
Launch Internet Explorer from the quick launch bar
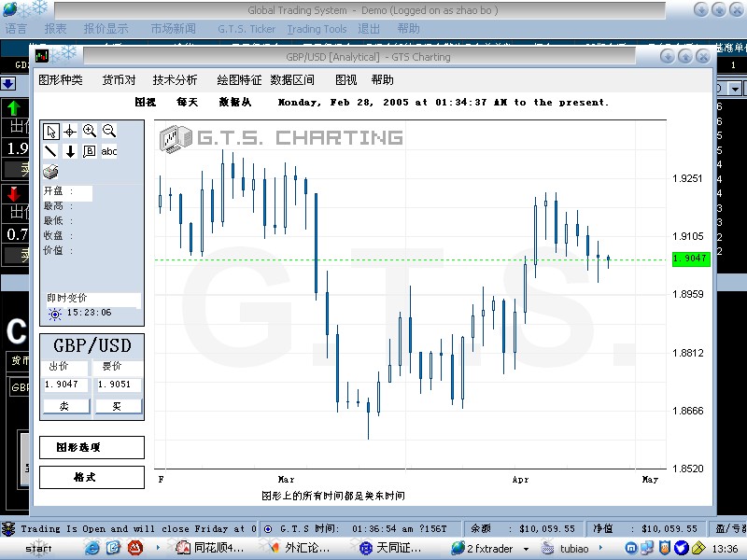(x=92, y=548)
